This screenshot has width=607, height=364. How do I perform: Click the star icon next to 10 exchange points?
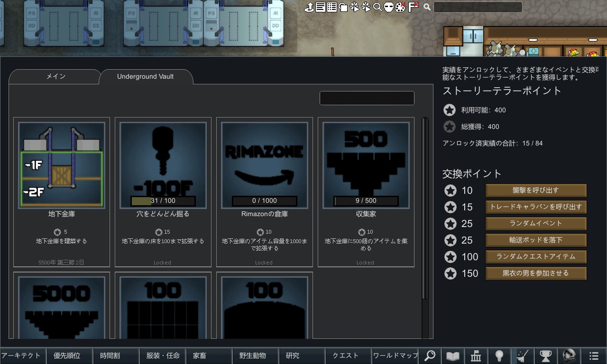(451, 191)
